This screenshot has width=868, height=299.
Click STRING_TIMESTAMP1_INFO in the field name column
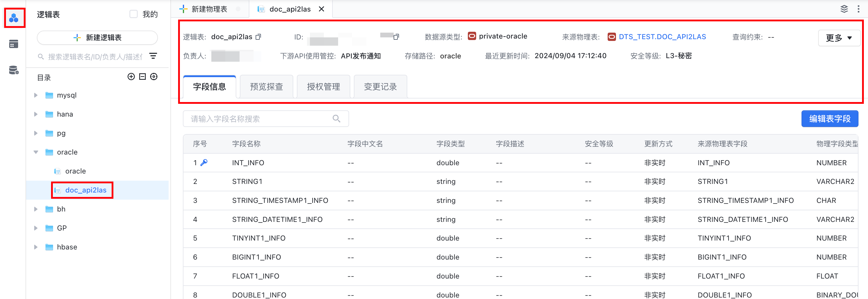pyautogui.click(x=280, y=200)
